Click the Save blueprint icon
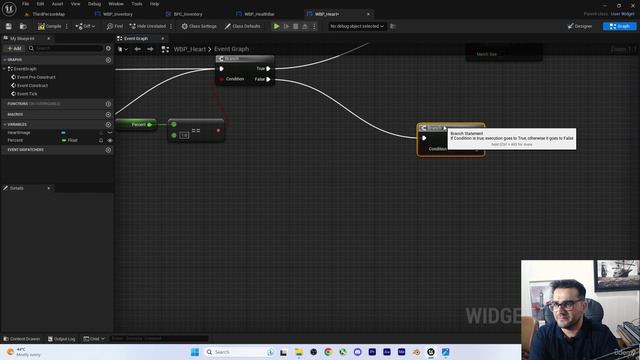This screenshot has width=640, height=360. [9, 26]
